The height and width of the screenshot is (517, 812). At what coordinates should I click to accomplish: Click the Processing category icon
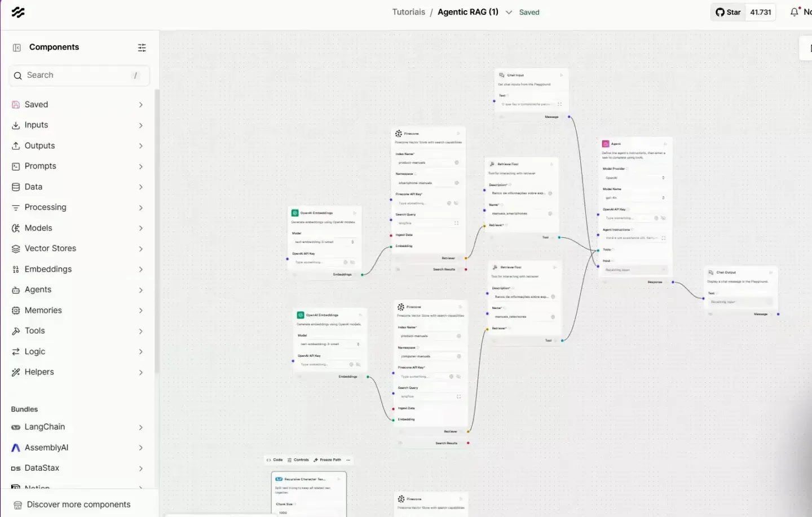click(16, 207)
